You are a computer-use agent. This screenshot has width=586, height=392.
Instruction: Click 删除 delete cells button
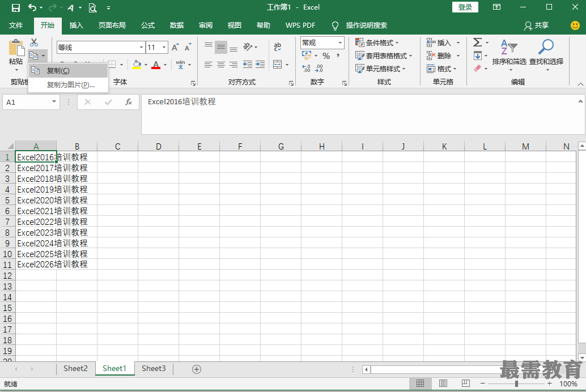pyautogui.click(x=439, y=56)
